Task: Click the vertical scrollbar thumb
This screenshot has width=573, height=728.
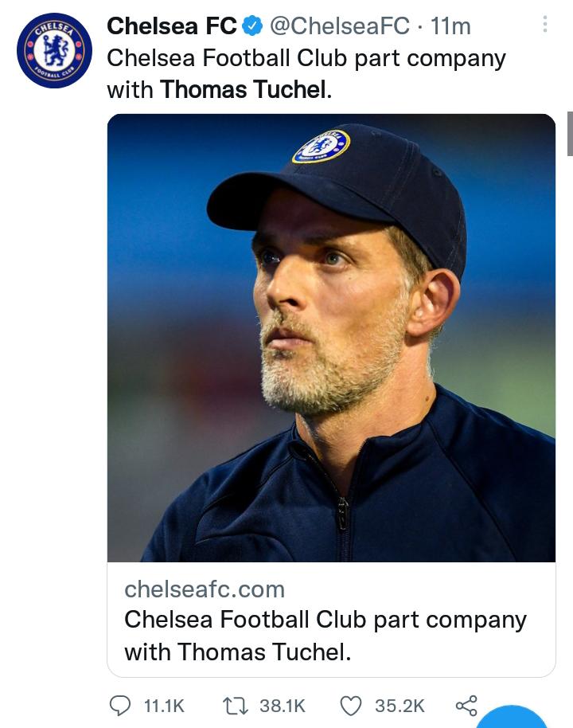Action: [x=569, y=134]
